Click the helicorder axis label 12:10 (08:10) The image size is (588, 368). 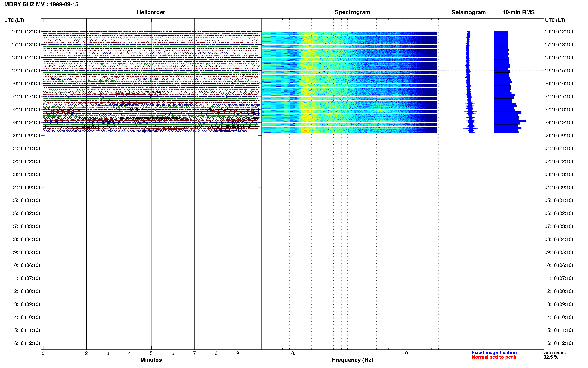[x=26, y=291]
